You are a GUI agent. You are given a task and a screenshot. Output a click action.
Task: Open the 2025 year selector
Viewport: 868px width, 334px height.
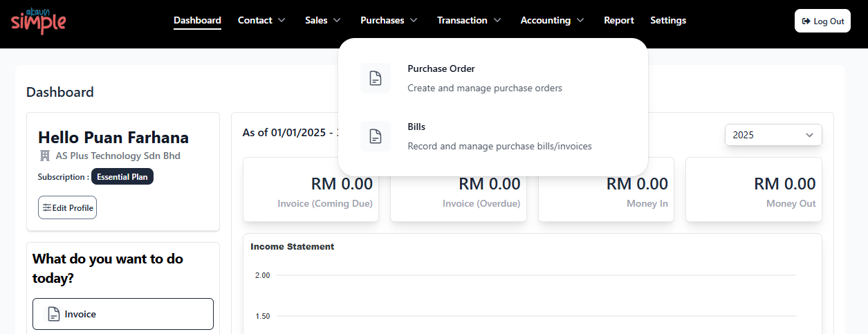(773, 135)
